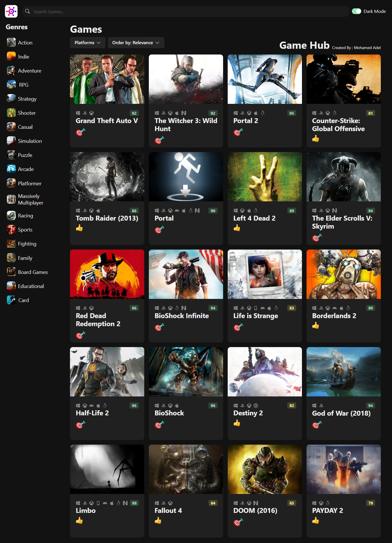Click the Board Games genre icon
This screenshot has width=392, height=543.
[x=11, y=272]
